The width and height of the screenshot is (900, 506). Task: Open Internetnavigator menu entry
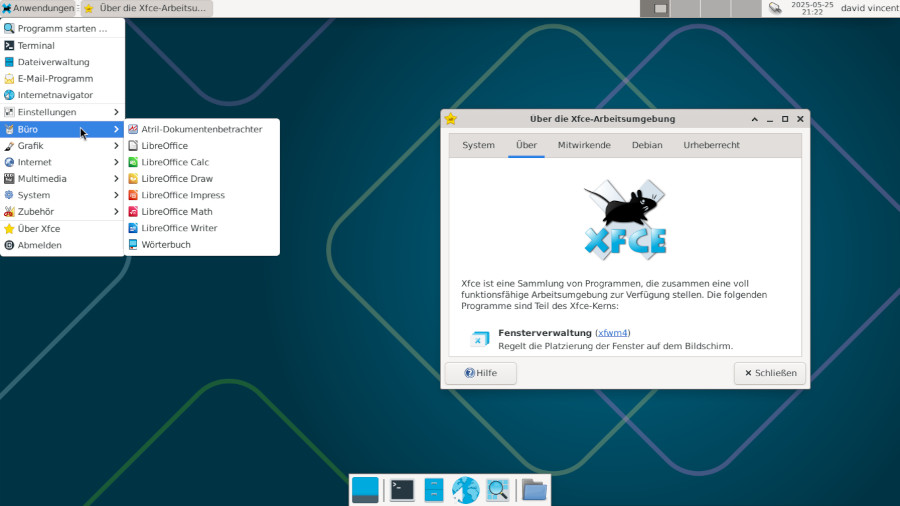[x=62, y=95]
